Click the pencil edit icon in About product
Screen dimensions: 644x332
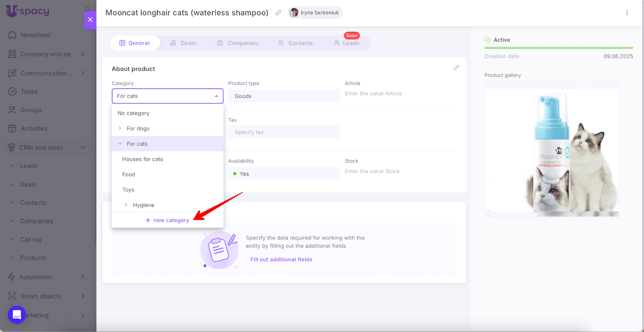(x=456, y=68)
